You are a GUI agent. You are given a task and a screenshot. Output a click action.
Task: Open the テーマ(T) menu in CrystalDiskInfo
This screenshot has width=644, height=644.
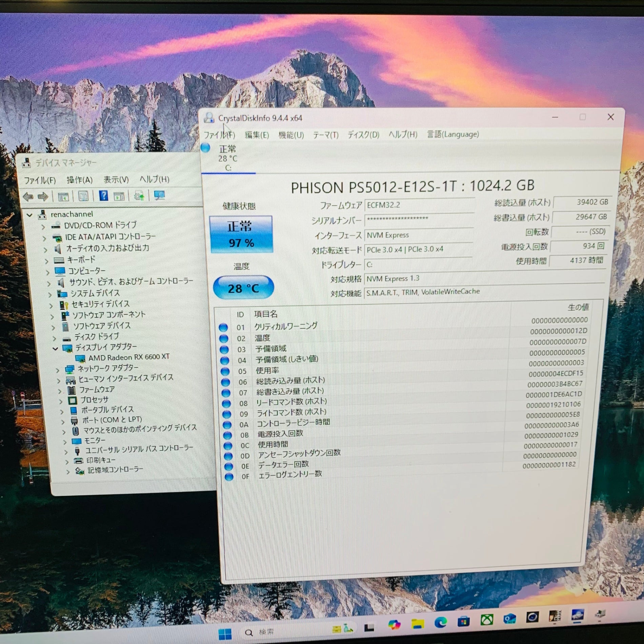[325, 135]
